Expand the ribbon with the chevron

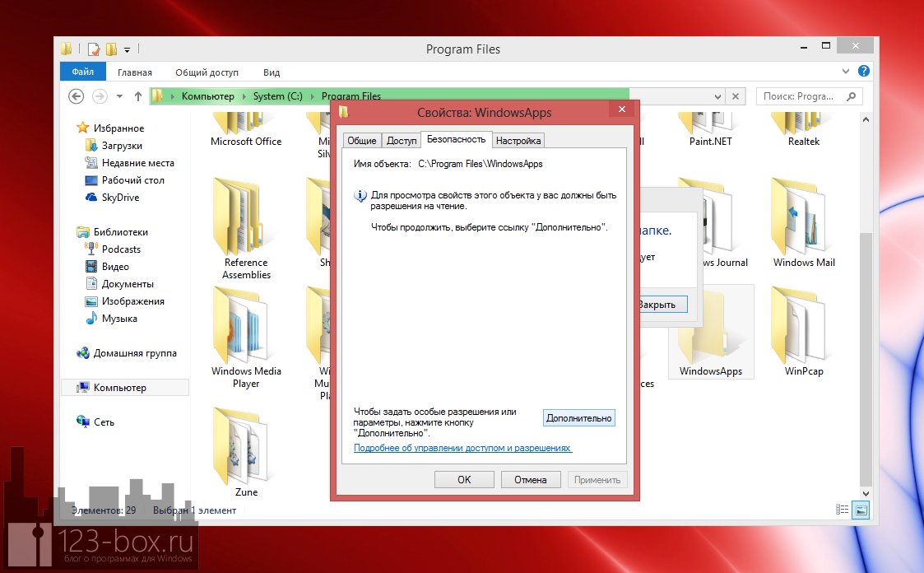tap(846, 72)
